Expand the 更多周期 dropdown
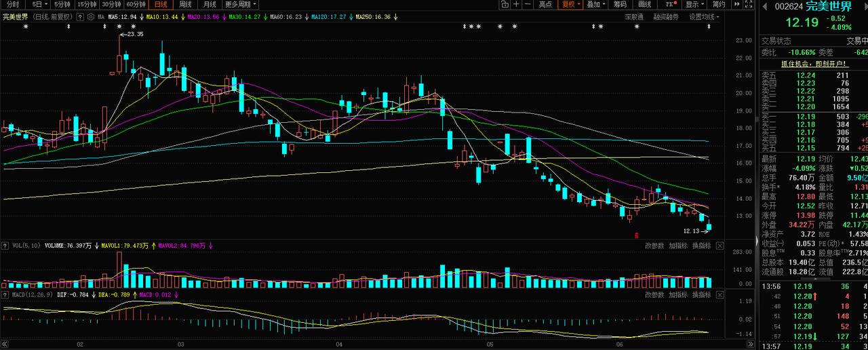 [236, 4]
